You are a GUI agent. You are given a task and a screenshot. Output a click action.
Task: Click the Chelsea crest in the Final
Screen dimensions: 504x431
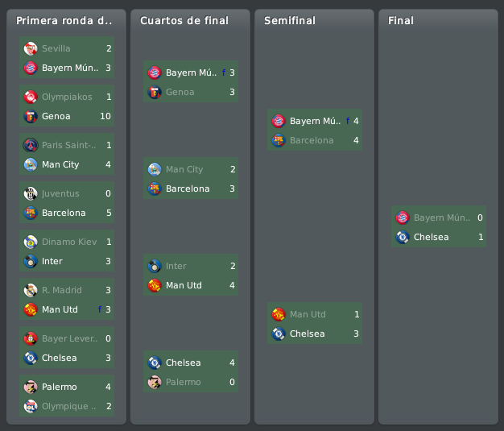coord(403,237)
